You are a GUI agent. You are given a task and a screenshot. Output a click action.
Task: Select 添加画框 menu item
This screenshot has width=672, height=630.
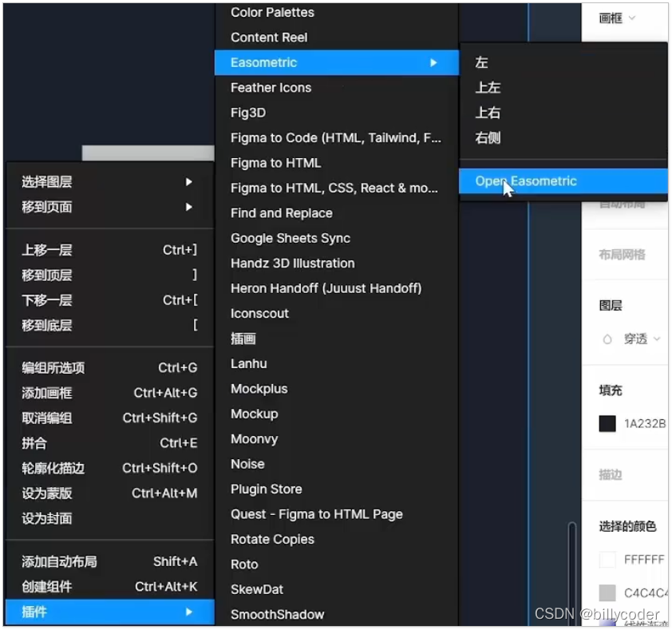[109, 393]
